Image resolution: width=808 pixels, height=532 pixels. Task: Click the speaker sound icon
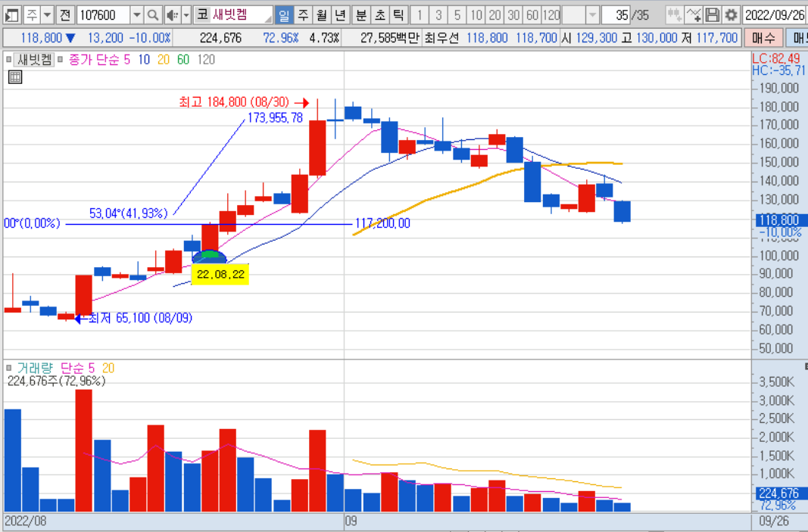click(173, 15)
